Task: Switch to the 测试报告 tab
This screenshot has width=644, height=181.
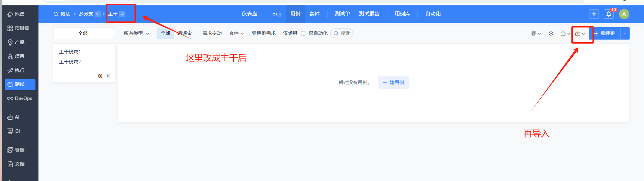Action: point(369,14)
